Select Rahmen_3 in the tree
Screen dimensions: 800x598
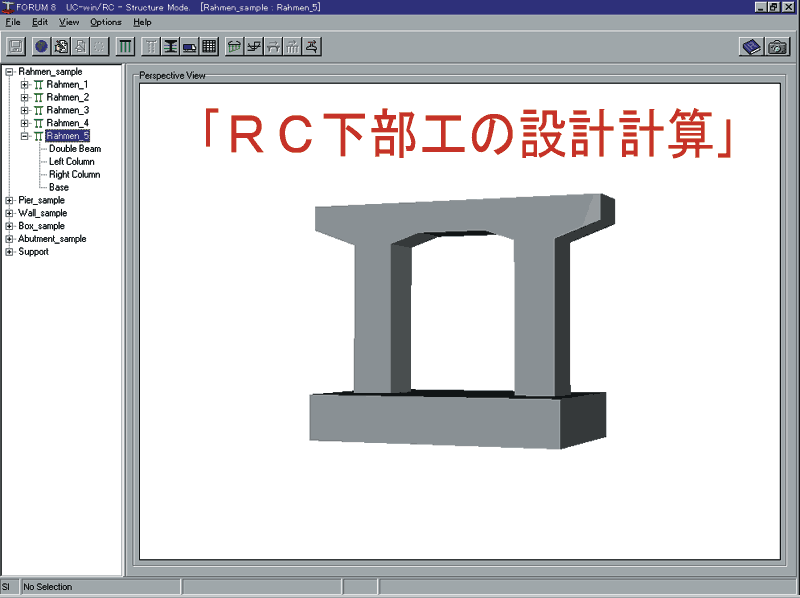68,110
